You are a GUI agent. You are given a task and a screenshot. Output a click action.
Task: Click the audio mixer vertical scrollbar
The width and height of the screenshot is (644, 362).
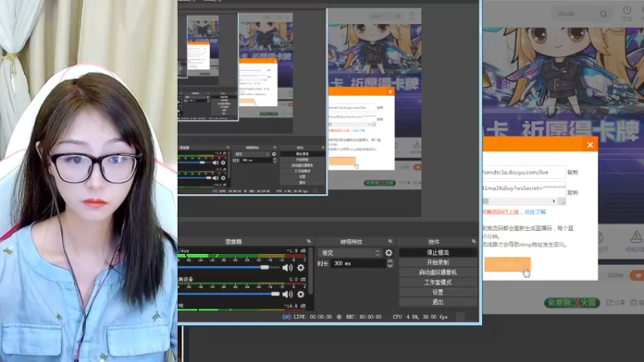click(x=311, y=271)
